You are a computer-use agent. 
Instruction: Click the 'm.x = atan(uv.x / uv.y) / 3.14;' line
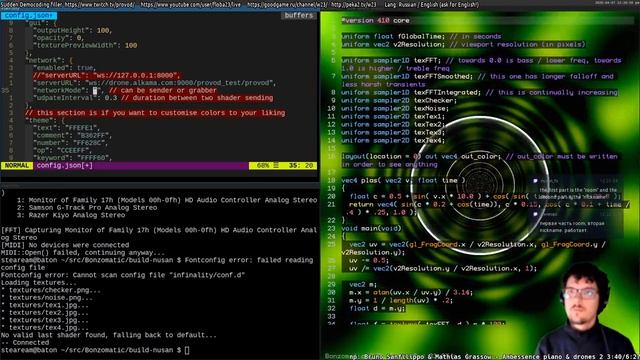coord(411,292)
